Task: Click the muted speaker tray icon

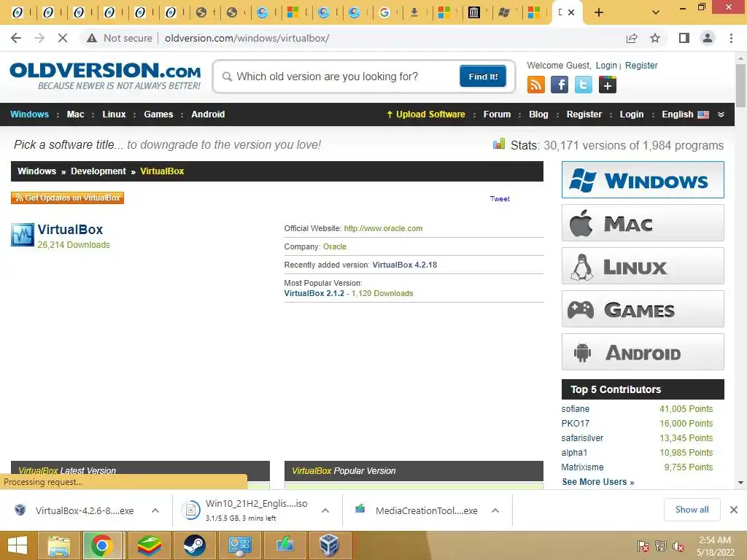Action: click(x=678, y=546)
